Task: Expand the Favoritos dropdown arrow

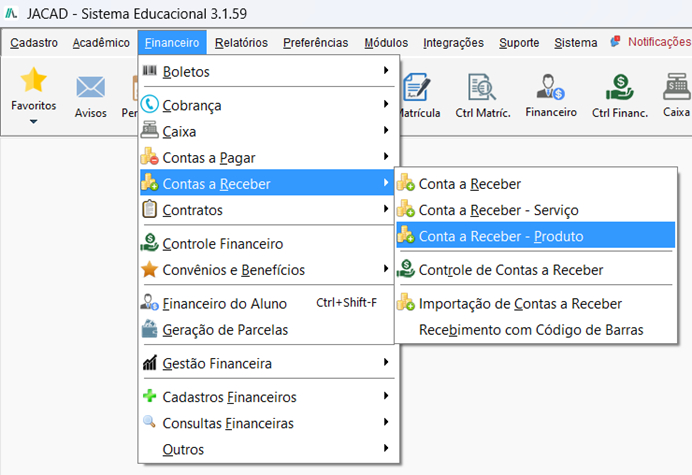Action: [x=34, y=121]
